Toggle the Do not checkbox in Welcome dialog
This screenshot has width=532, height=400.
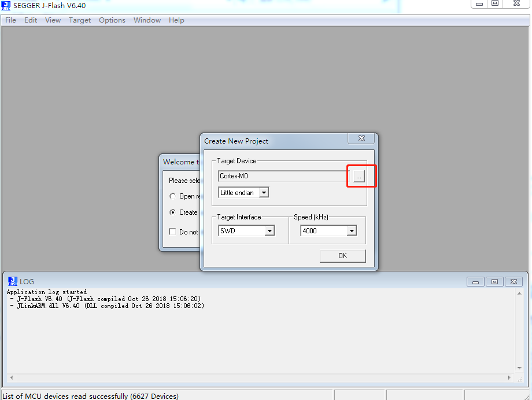(x=172, y=232)
